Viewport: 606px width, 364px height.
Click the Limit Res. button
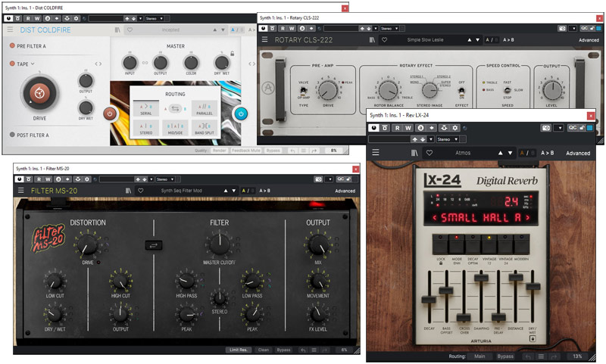(238, 350)
